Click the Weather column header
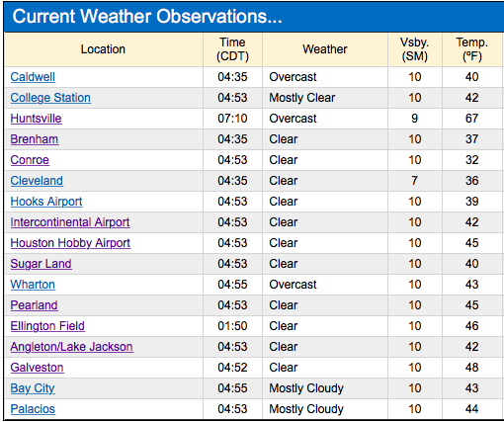 tap(325, 49)
